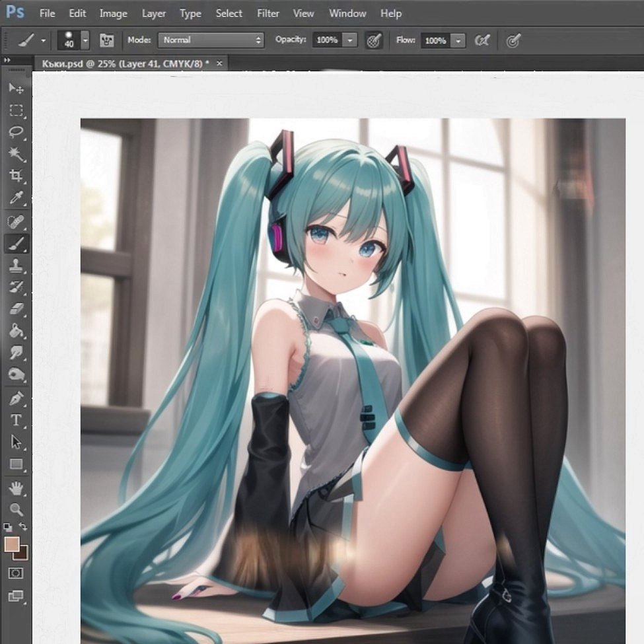Click the Flow value field
Screen dimensions: 644x644
tap(435, 40)
